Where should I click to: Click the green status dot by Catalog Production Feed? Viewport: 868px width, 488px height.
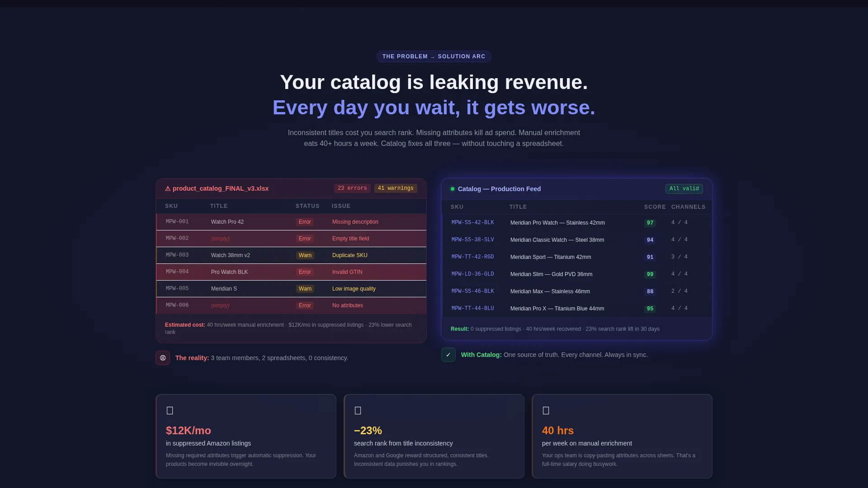tap(453, 189)
